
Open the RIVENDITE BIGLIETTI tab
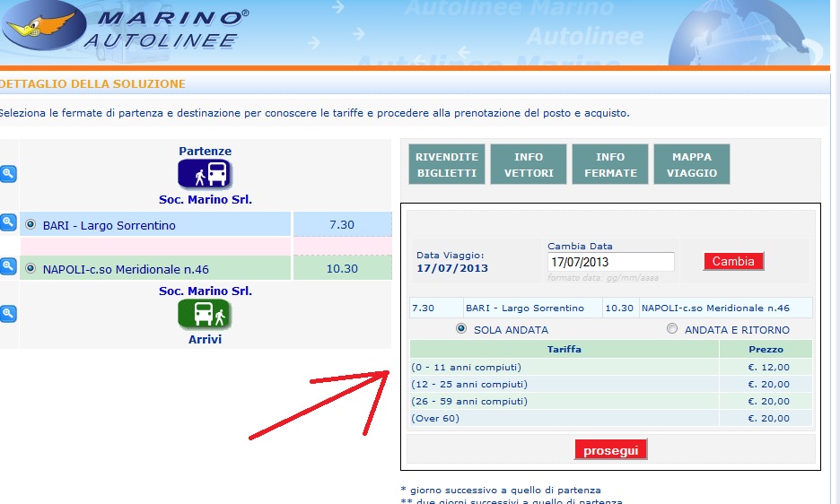point(447,164)
